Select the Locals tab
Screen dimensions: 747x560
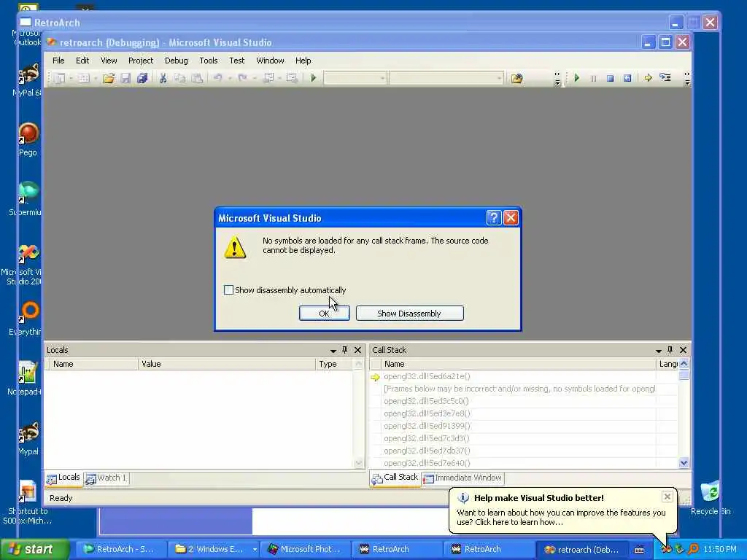[63, 478]
